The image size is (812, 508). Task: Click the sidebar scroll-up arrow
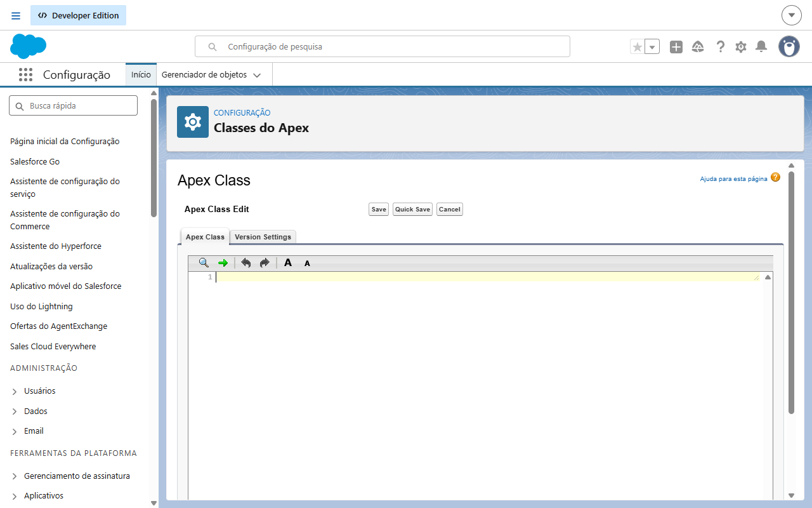[x=154, y=93]
